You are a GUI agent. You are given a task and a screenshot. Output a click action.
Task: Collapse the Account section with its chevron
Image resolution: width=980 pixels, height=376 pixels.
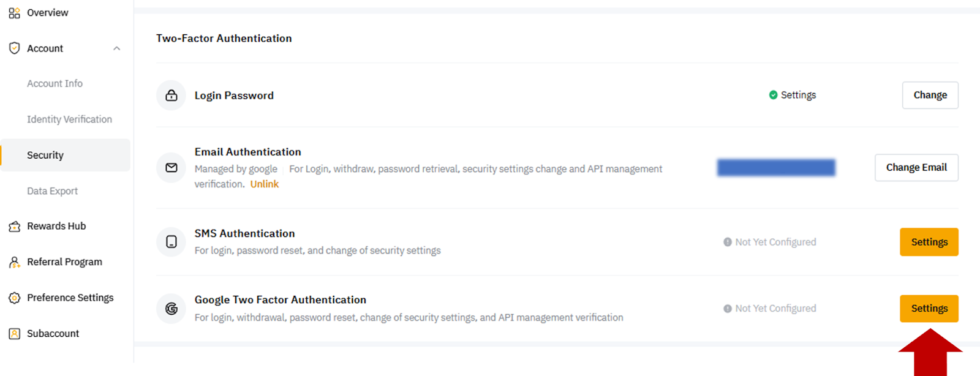click(116, 48)
